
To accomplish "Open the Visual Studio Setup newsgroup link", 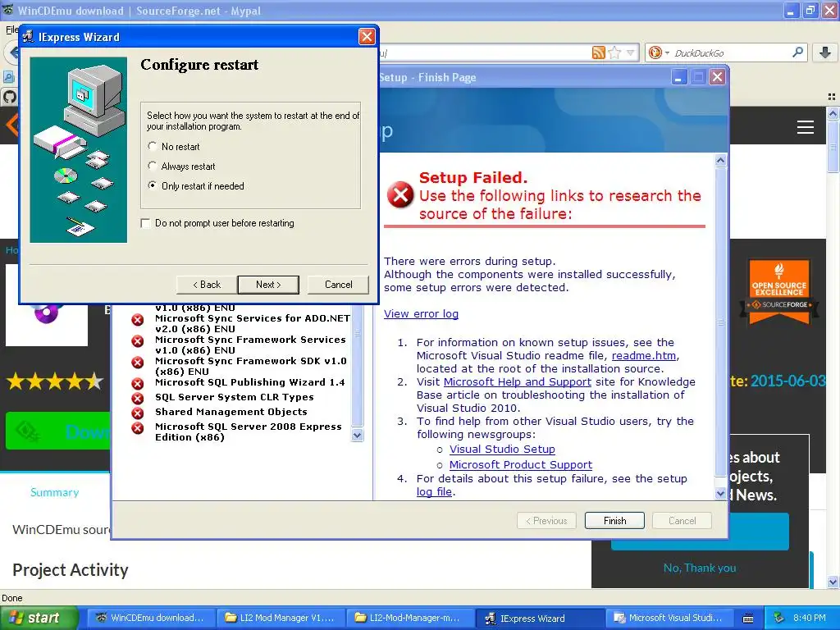I will pyautogui.click(x=502, y=450).
